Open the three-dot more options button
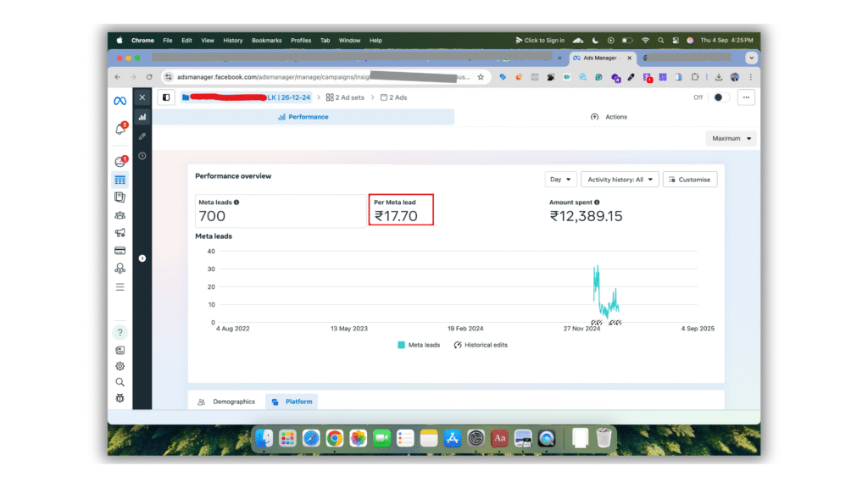 pos(746,97)
